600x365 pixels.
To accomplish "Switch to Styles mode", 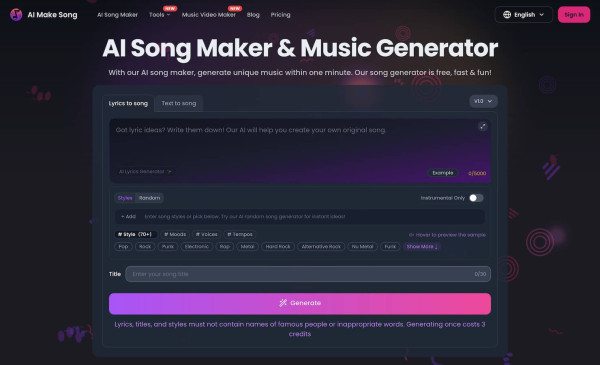I will [125, 198].
